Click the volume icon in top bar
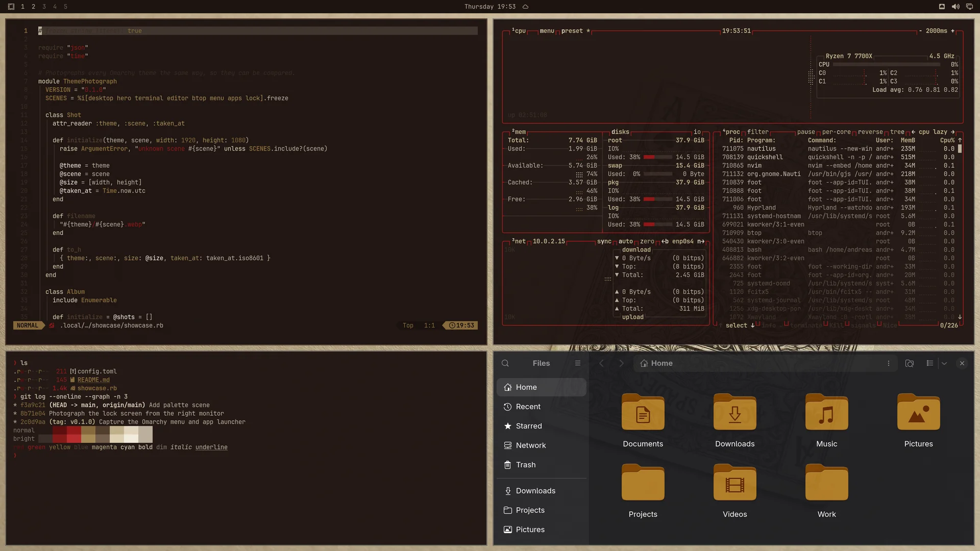 [x=955, y=7]
